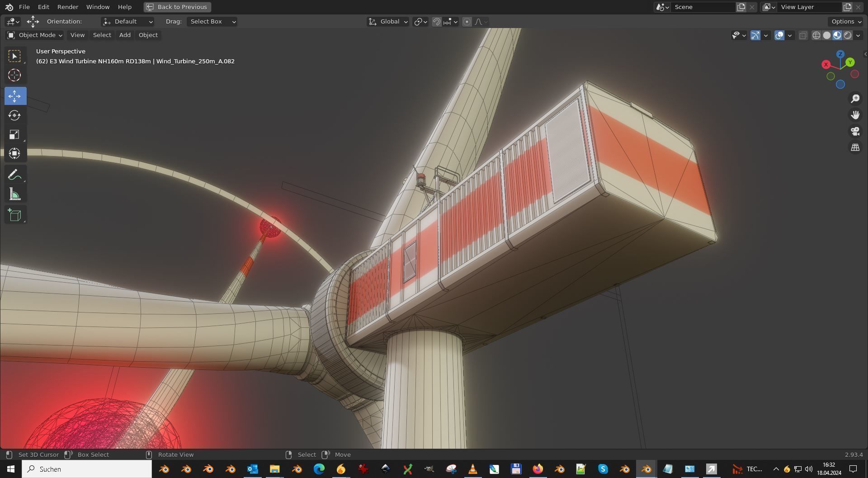Choose the Measure ruler tool
This screenshot has height=478, width=868.
pyautogui.click(x=15, y=194)
